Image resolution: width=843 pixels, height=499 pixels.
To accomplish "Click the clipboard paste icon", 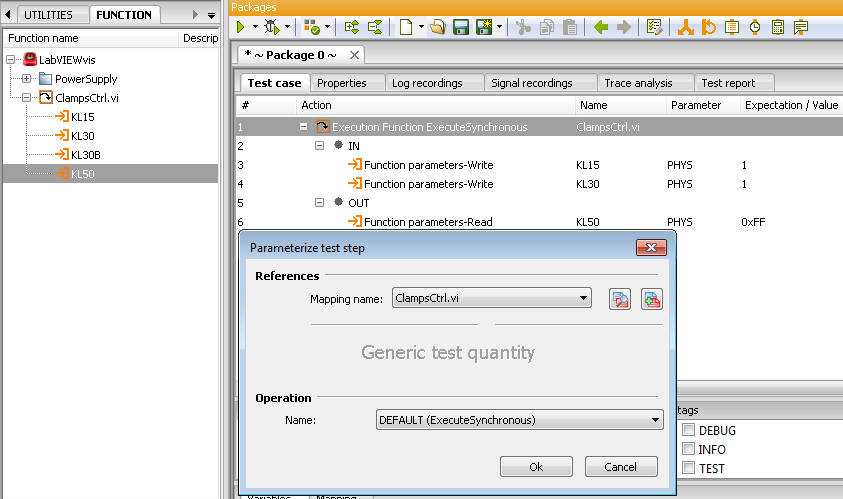I will (x=570, y=27).
